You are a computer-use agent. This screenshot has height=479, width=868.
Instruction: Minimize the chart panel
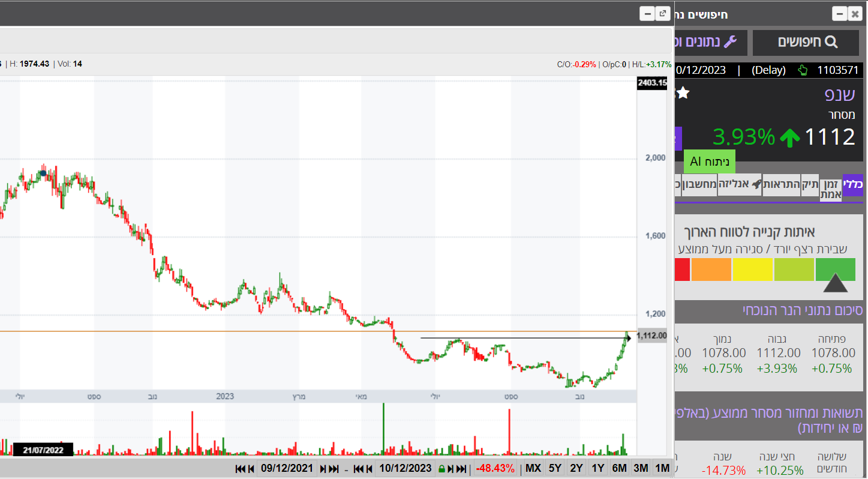(x=647, y=14)
